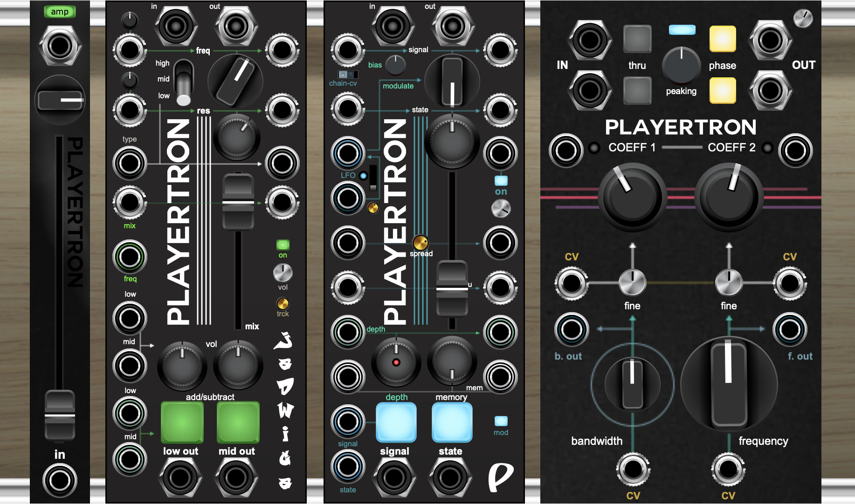855x504 pixels.
Task: Toggle the chain-cv switch
Action: pos(348,75)
